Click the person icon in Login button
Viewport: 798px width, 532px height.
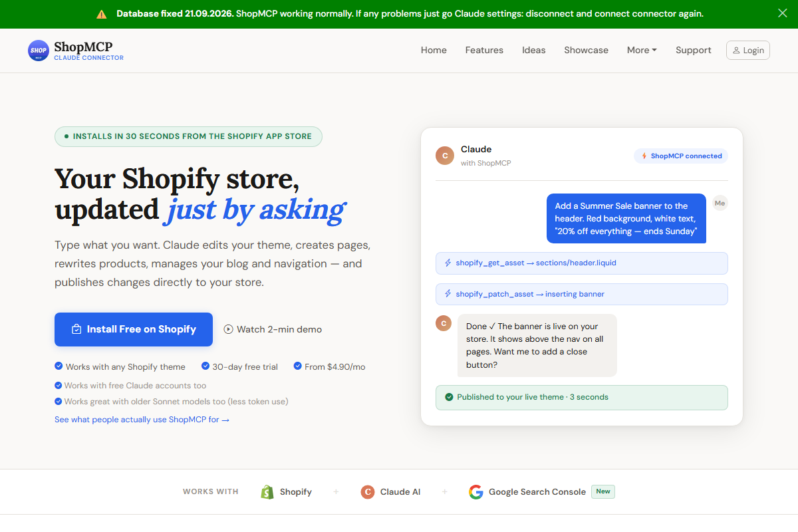tap(737, 50)
